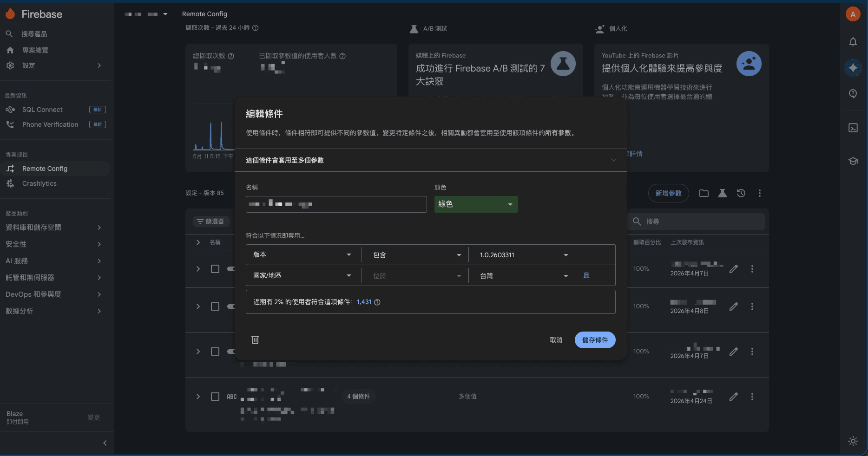Click the 1,431 matching users count
The height and width of the screenshot is (456, 868).
pos(364,302)
